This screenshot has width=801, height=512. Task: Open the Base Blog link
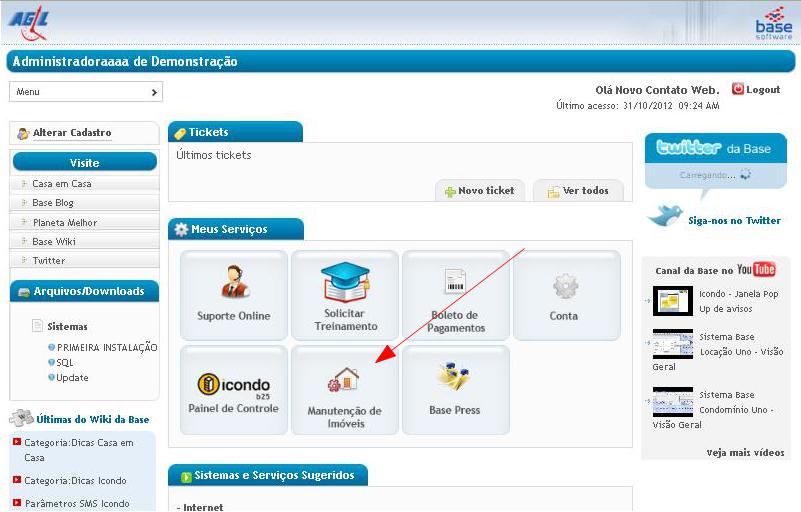click(53, 203)
